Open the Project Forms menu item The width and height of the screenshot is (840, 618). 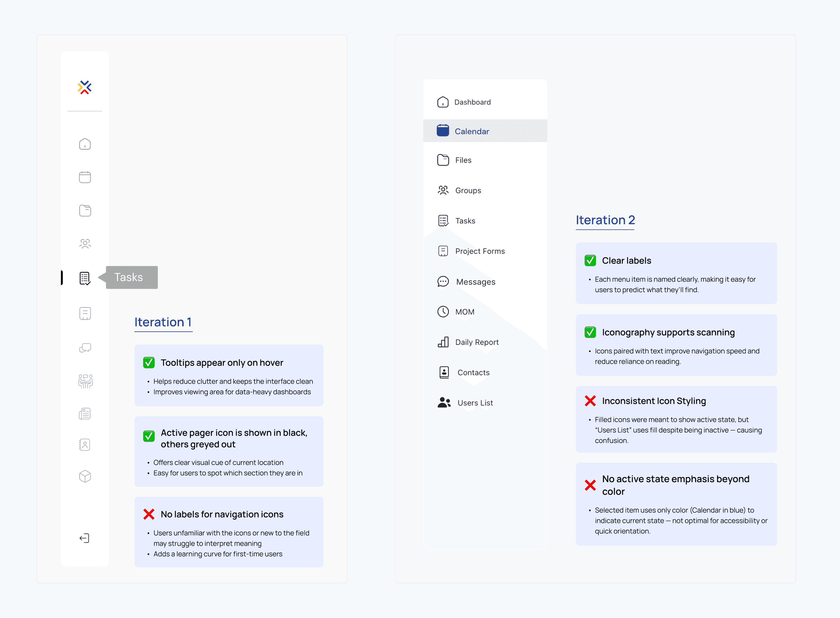479,251
